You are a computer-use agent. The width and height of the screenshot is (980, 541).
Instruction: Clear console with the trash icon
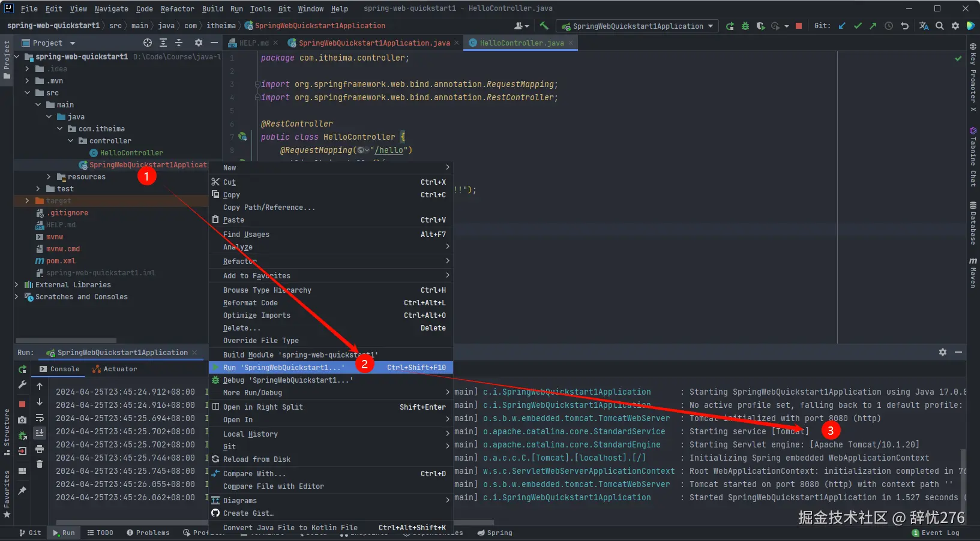click(x=40, y=464)
